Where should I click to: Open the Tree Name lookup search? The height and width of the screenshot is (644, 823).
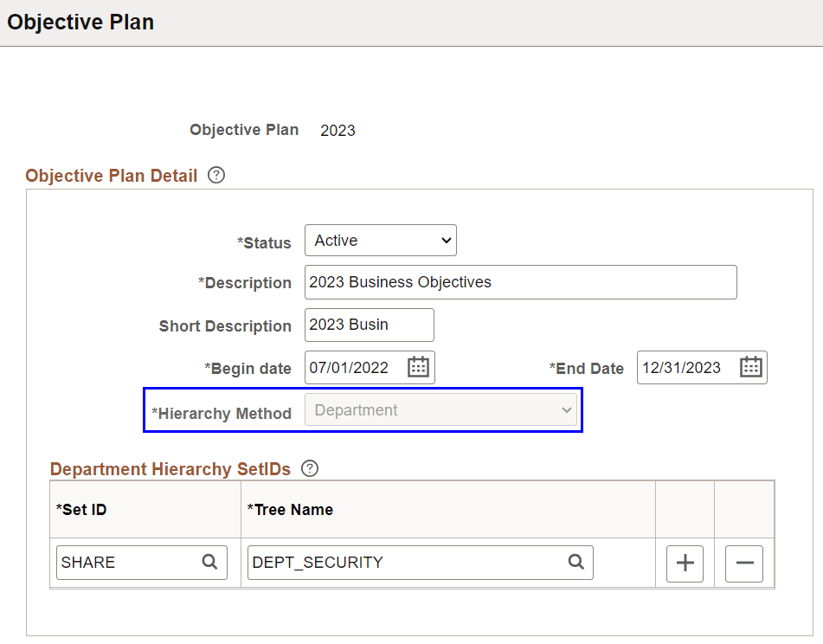tap(576, 563)
